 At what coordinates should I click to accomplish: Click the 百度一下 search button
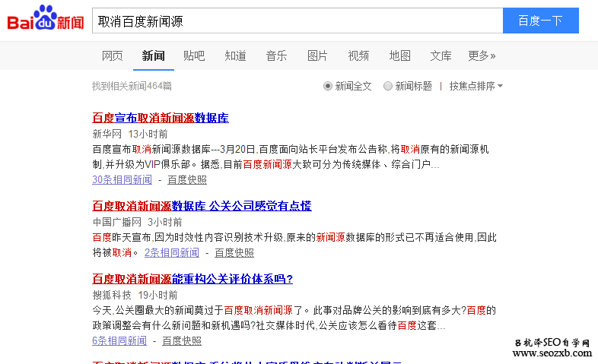pyautogui.click(x=541, y=21)
